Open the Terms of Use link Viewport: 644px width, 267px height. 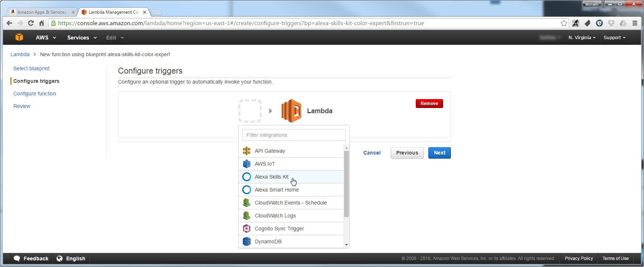616,258
